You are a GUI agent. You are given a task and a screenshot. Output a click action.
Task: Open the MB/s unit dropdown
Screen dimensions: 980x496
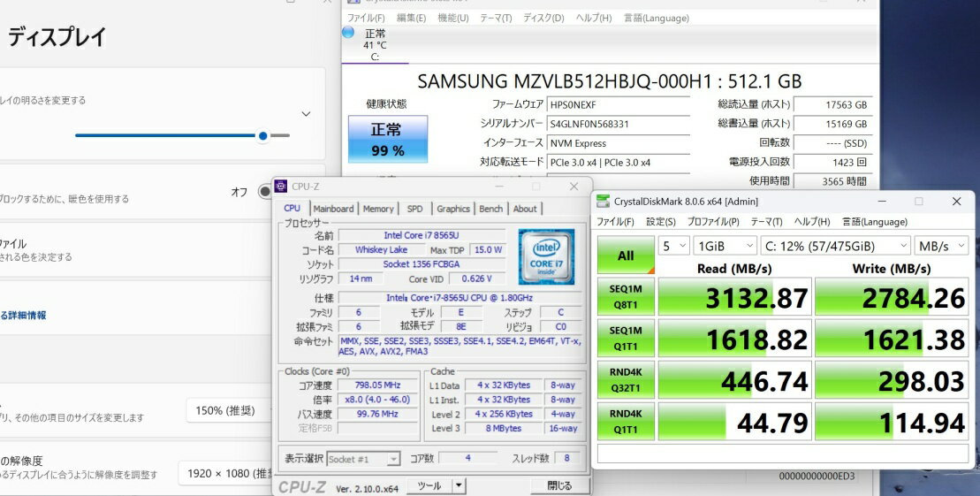coord(942,245)
